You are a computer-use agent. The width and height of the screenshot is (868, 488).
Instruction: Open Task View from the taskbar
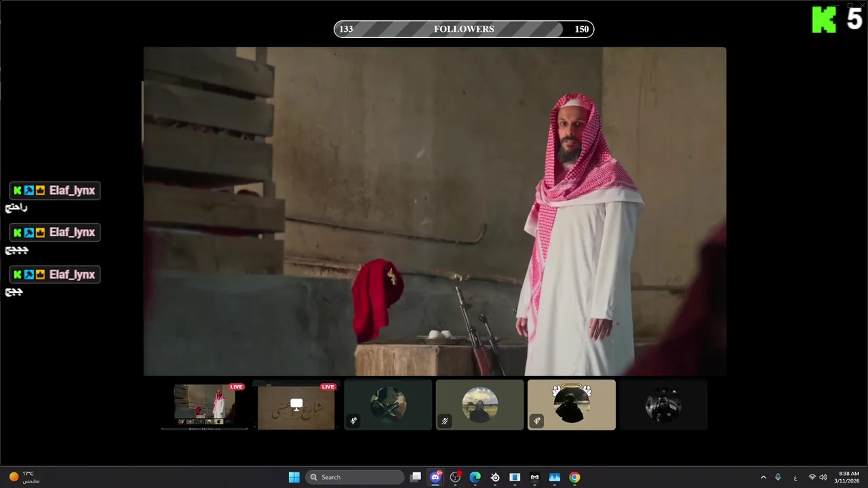[416, 477]
